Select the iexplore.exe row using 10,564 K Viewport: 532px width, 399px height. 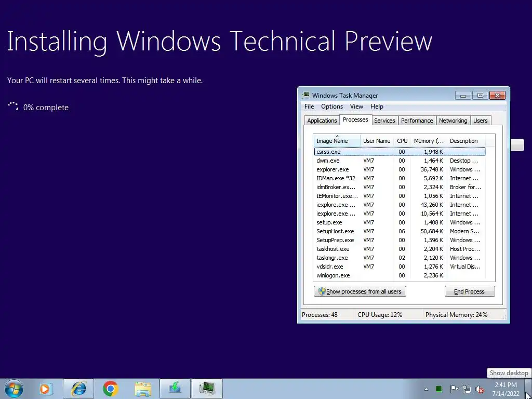(x=400, y=214)
